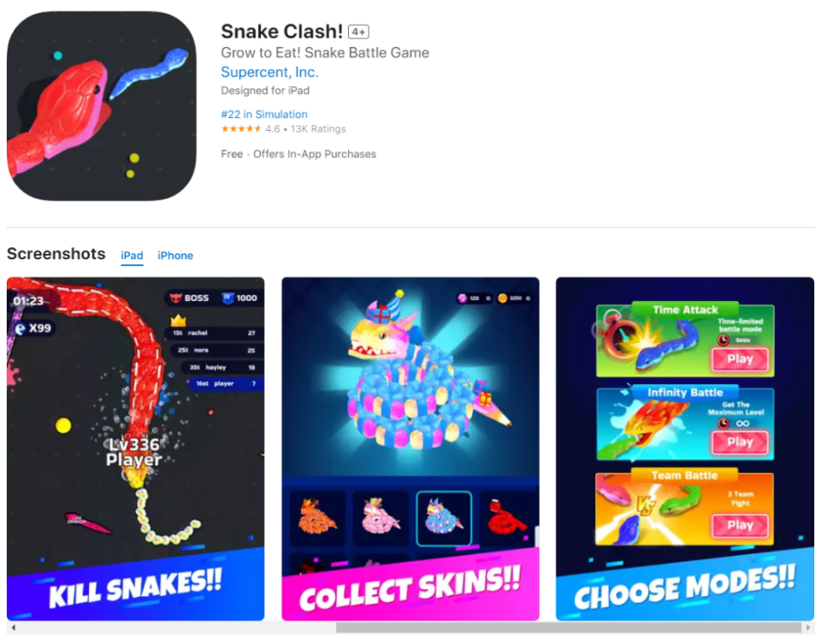Click the left scroll arrow
This screenshot has width=821, height=644.
14,627
